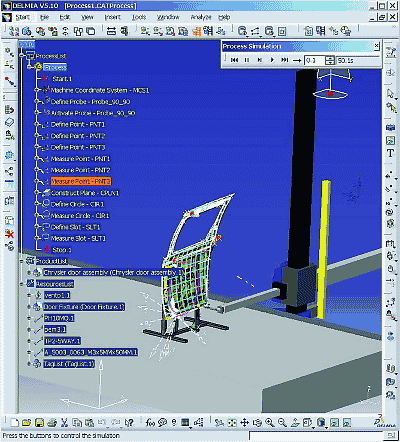
Task: Open the Formula f(x) tool
Action: pos(150,423)
